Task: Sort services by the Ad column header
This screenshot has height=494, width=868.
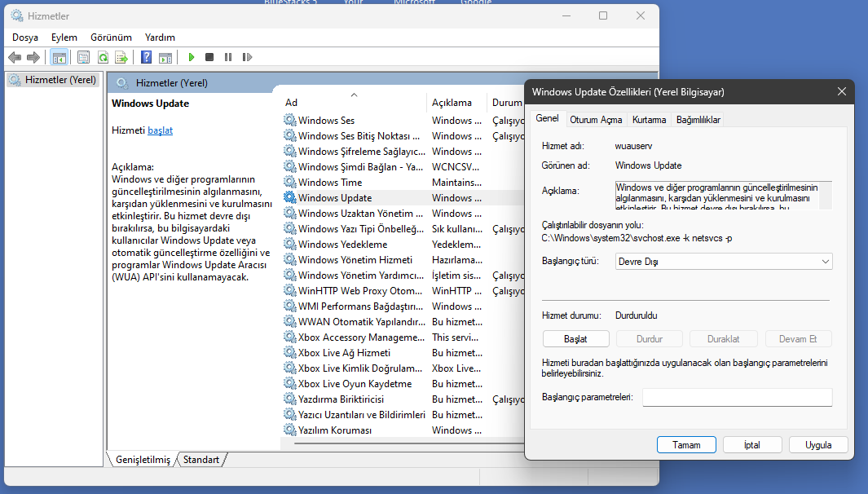Action: click(355, 103)
